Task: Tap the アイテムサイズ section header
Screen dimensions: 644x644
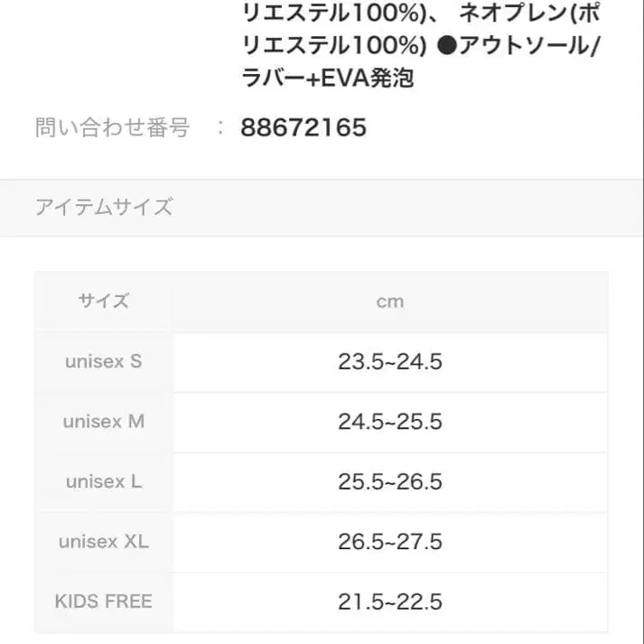Action: (104, 207)
